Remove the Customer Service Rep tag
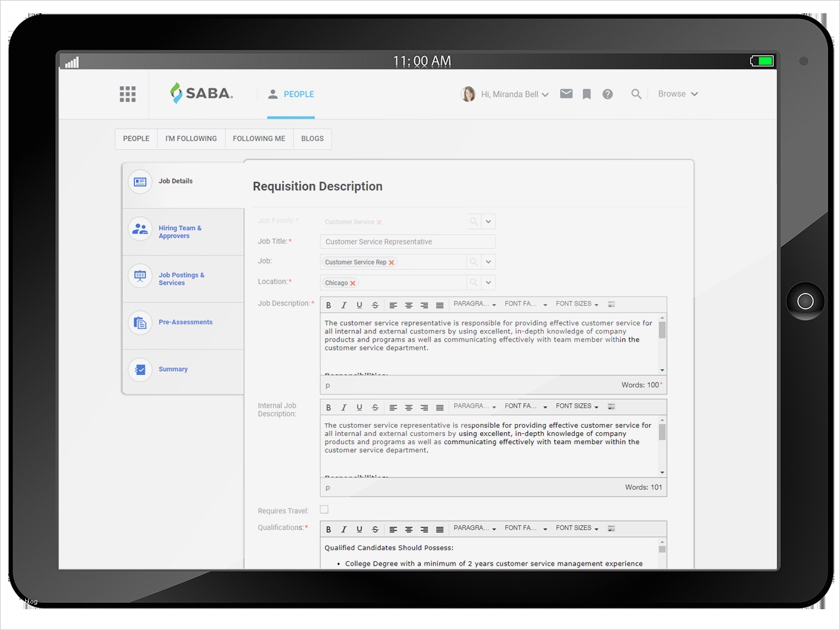Image resolution: width=840 pixels, height=630 pixels. [392, 263]
